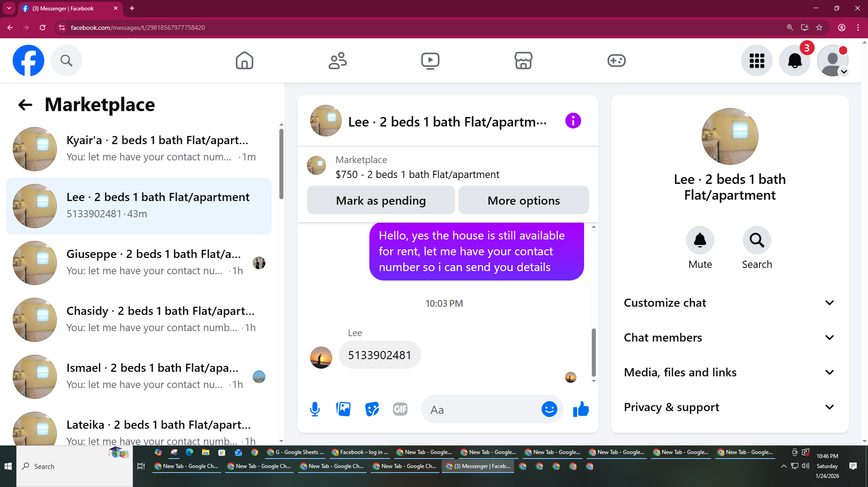868x487 pixels.
Task: Go to the Home feed icon
Action: [245, 61]
